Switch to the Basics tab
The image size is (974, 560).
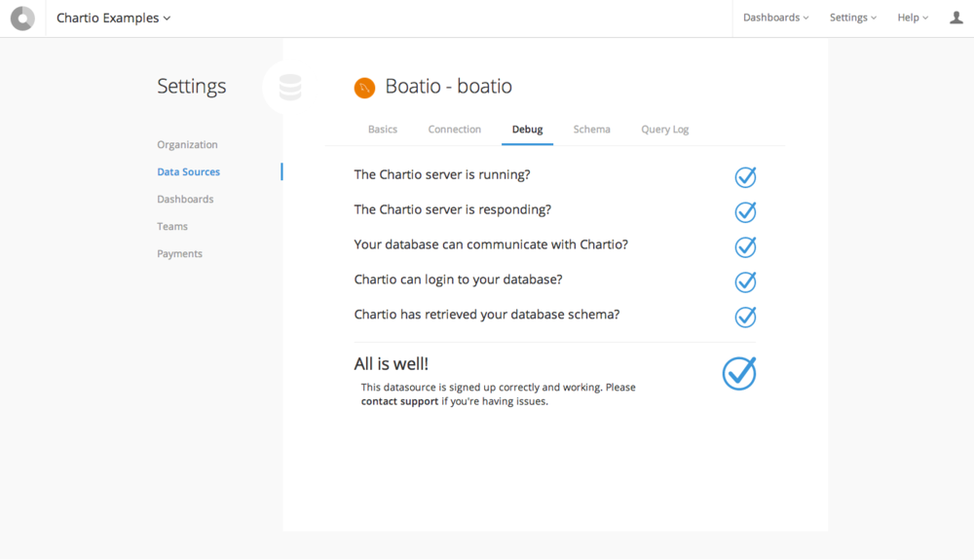[x=383, y=130]
